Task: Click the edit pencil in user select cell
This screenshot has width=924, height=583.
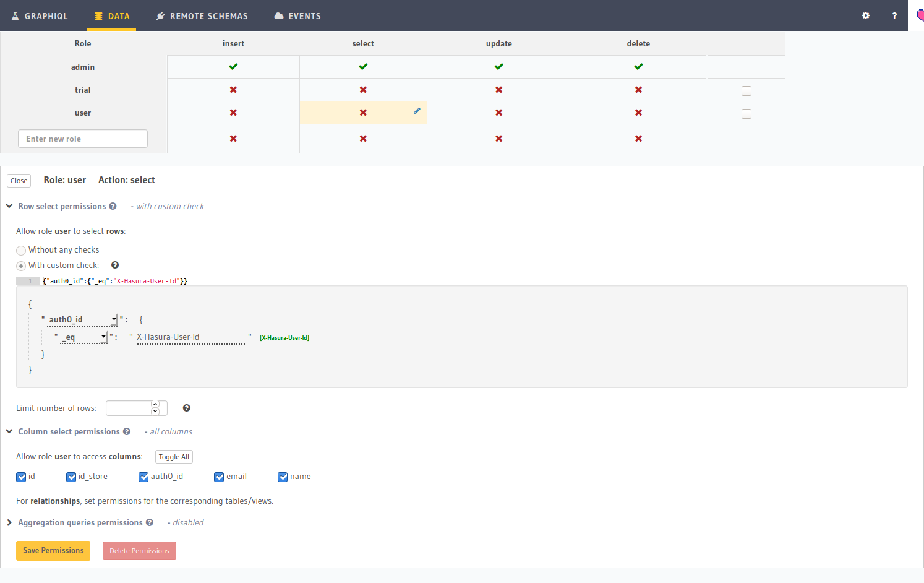Action: pos(417,111)
